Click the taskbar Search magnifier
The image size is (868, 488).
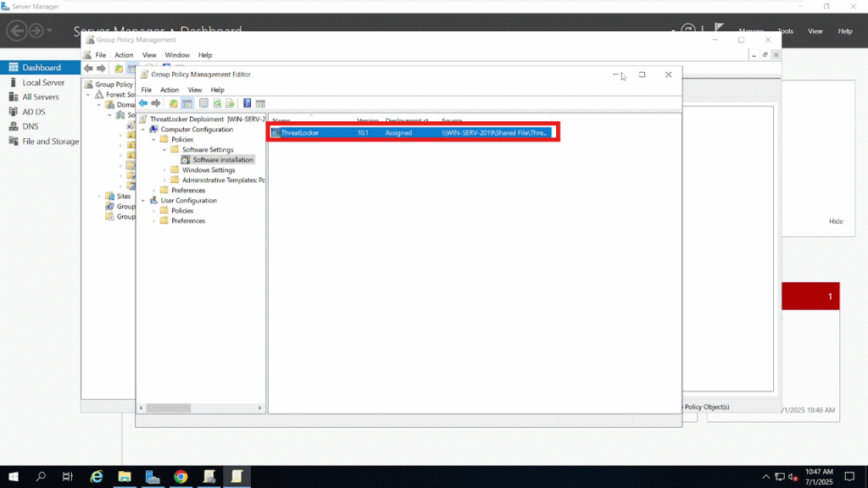coord(41,476)
